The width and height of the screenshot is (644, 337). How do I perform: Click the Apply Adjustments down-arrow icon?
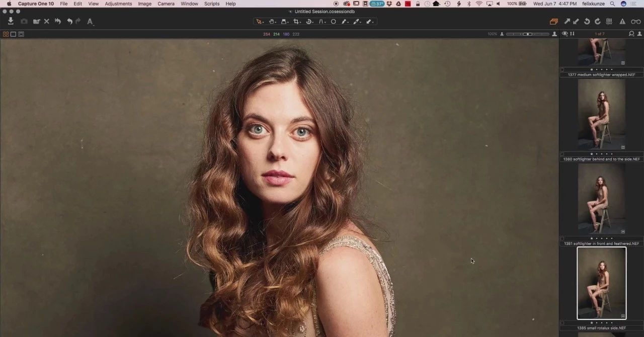576,22
